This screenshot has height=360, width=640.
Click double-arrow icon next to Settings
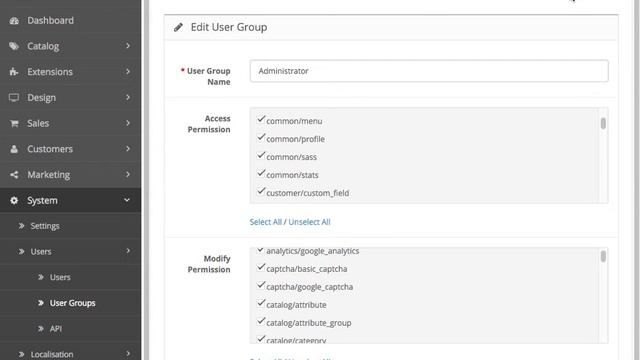click(22, 226)
